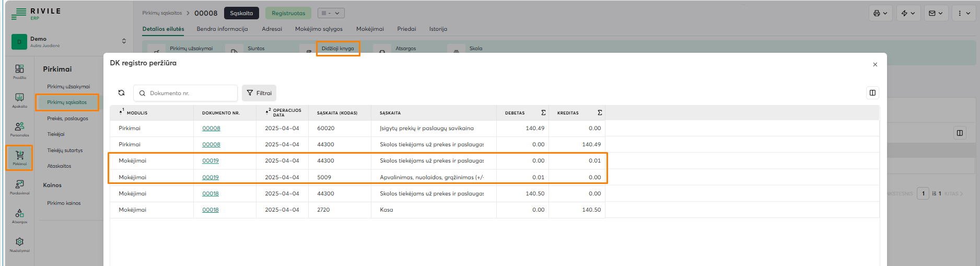980x266 pixels.
Task: Toggle column settings in the DK registry dialog
Action: [x=872, y=93]
